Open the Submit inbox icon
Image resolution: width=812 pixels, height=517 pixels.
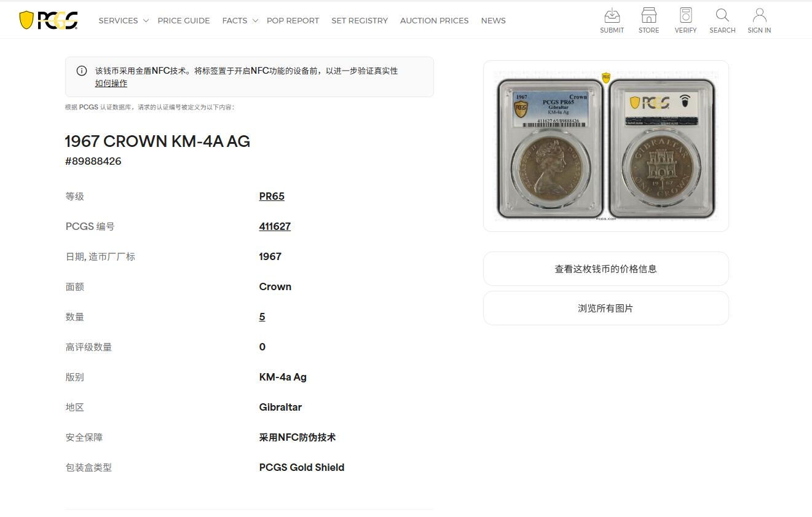coord(612,15)
